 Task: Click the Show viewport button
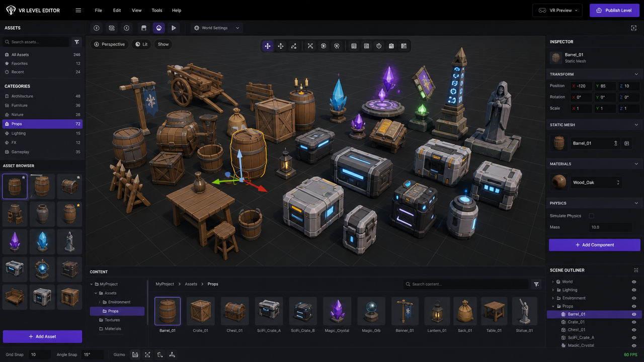coord(163,44)
